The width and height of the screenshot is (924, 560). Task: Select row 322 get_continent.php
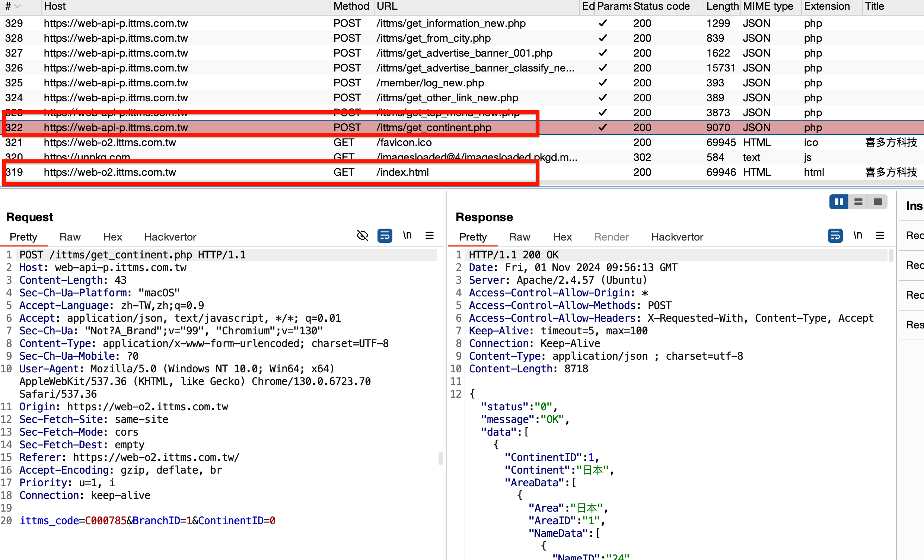point(462,128)
